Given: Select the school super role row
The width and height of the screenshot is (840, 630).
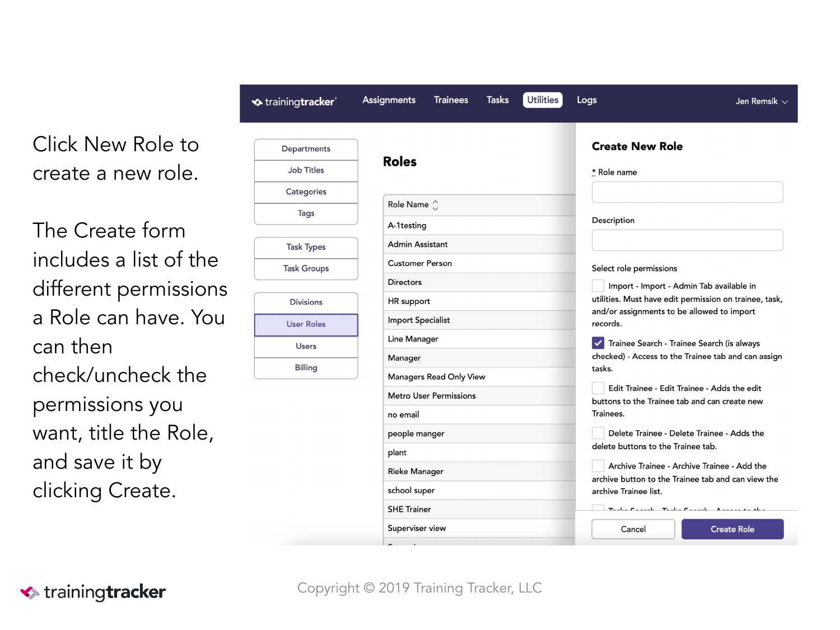Looking at the screenshot, I should tap(479, 491).
